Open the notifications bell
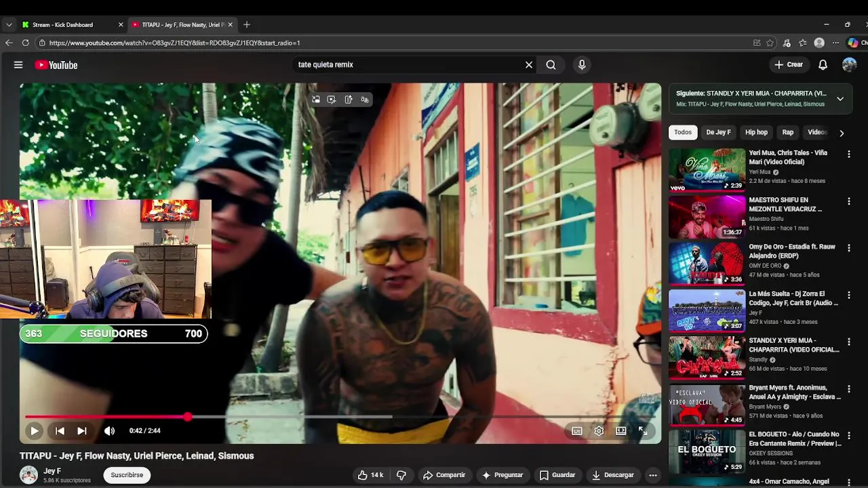Screen dimensions: 868x488 [x=823, y=65]
